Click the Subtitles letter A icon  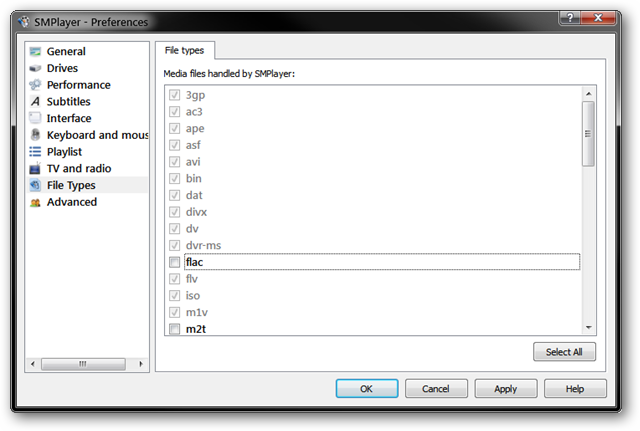[36, 101]
